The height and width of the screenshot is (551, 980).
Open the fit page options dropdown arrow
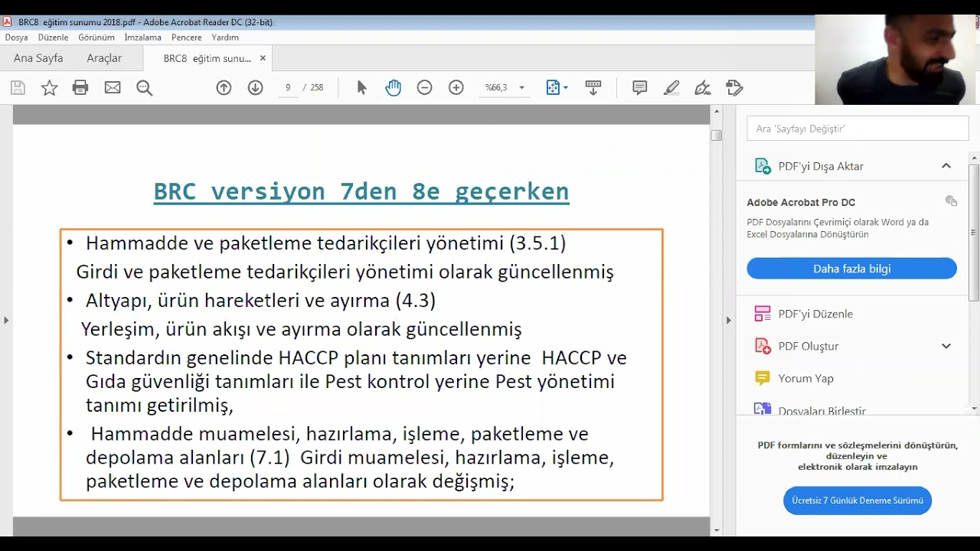click(x=566, y=88)
